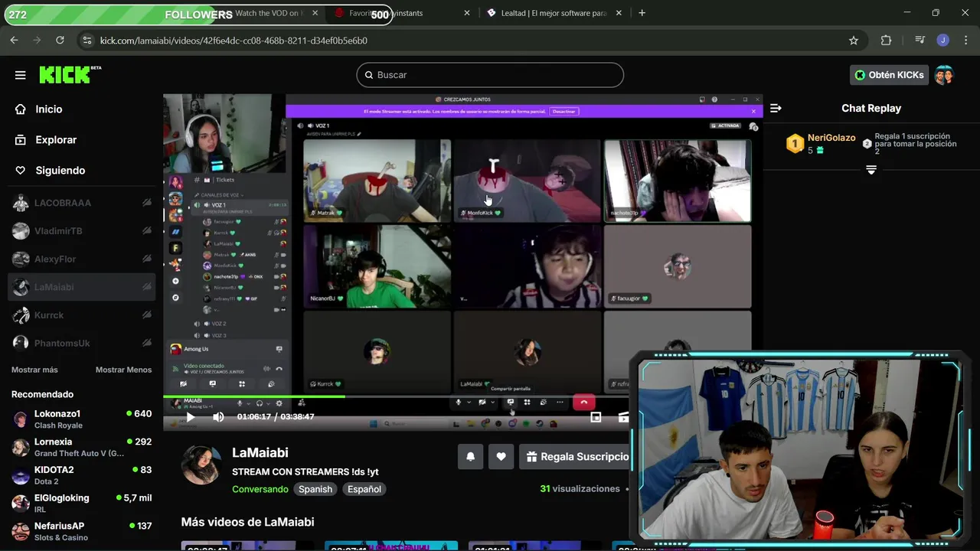Open recommended channel NefariusAP

click(81, 532)
